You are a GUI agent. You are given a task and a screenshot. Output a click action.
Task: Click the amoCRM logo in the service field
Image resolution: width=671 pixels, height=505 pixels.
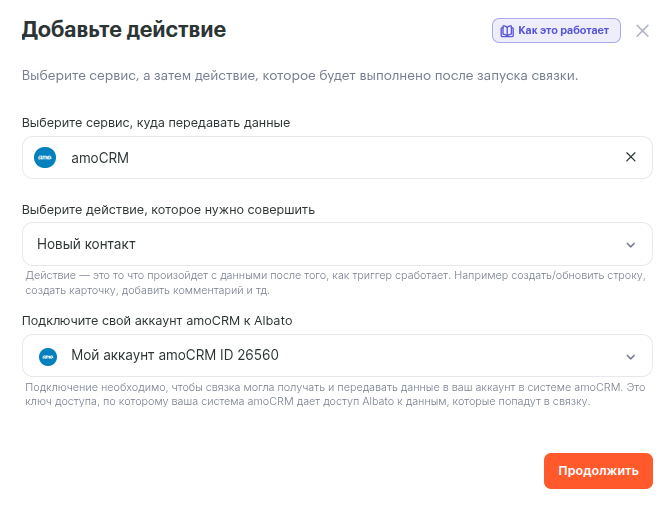pos(45,158)
